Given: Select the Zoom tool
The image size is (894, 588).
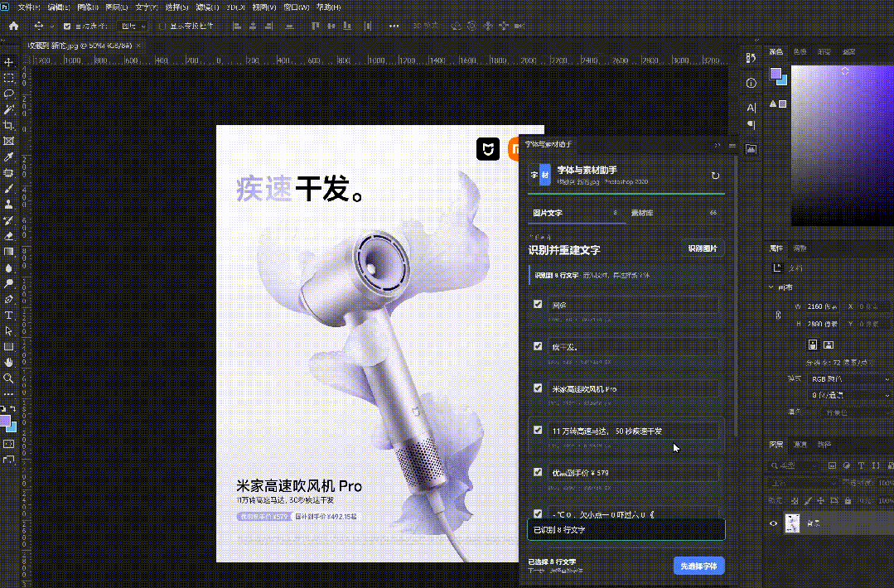Looking at the screenshot, I should (x=8, y=378).
